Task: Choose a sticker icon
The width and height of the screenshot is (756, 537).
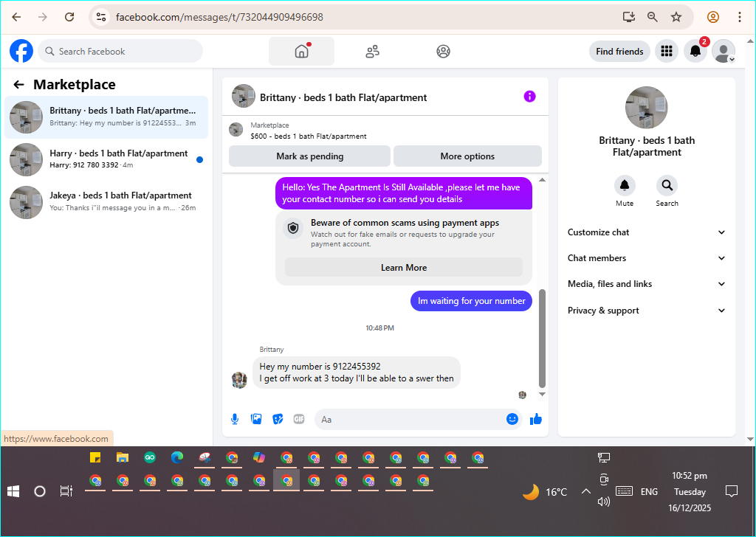Action: pos(278,419)
